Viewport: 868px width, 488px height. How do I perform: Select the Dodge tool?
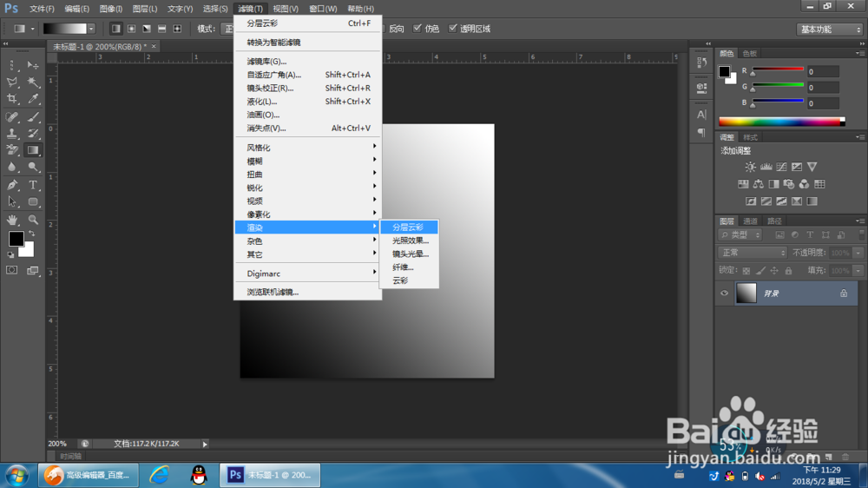[x=33, y=167]
